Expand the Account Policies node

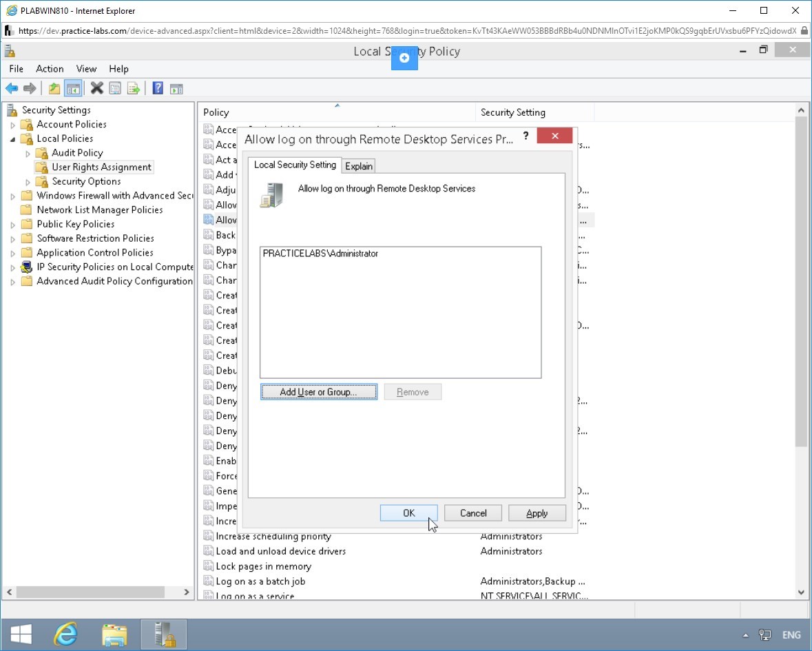tap(13, 125)
